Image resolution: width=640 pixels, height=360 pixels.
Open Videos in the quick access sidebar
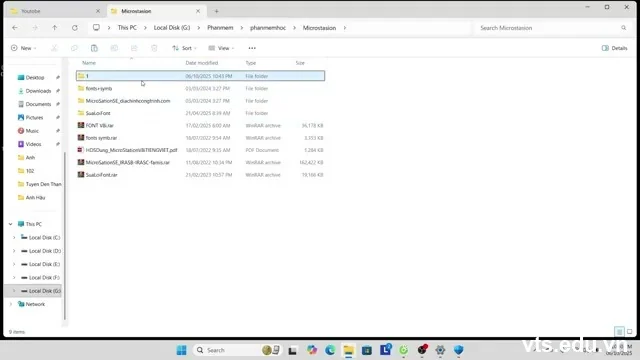point(33,144)
